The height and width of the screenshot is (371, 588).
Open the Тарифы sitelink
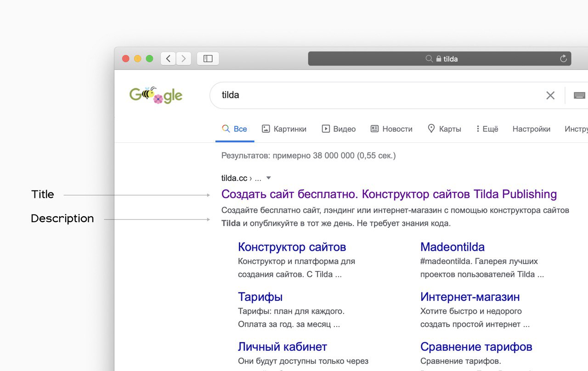[x=260, y=297]
